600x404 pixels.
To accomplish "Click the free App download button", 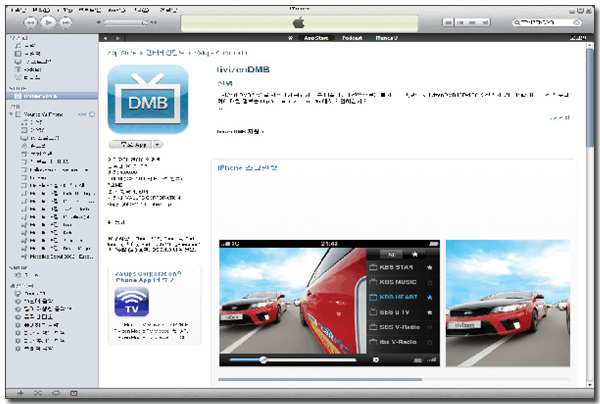I will click(130, 145).
